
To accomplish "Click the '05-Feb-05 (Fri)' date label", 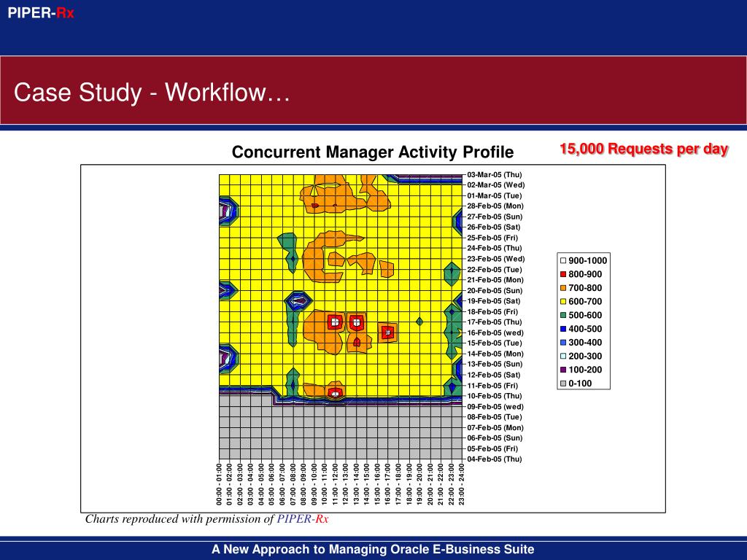I will 492,448.
